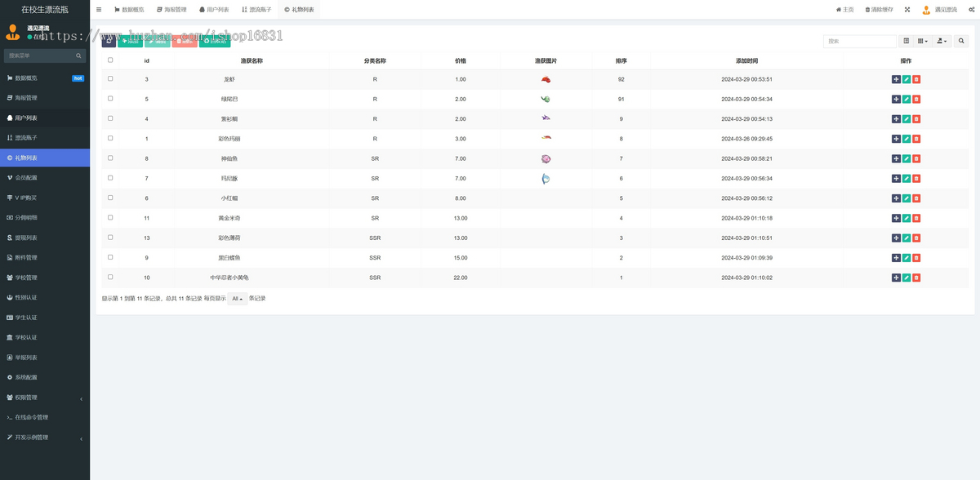Click the drag-sort icon for row 龙虾
Image resolution: width=980 pixels, height=480 pixels.
click(896, 79)
